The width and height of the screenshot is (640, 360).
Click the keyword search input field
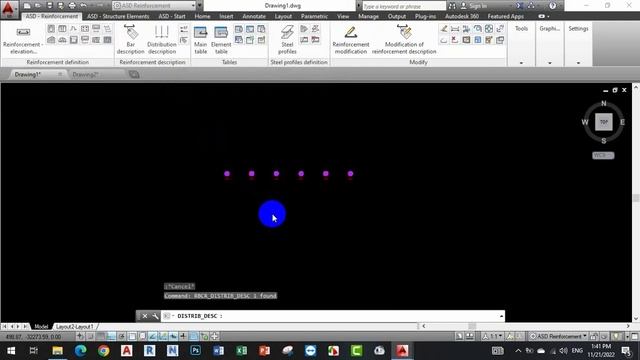tap(404, 6)
